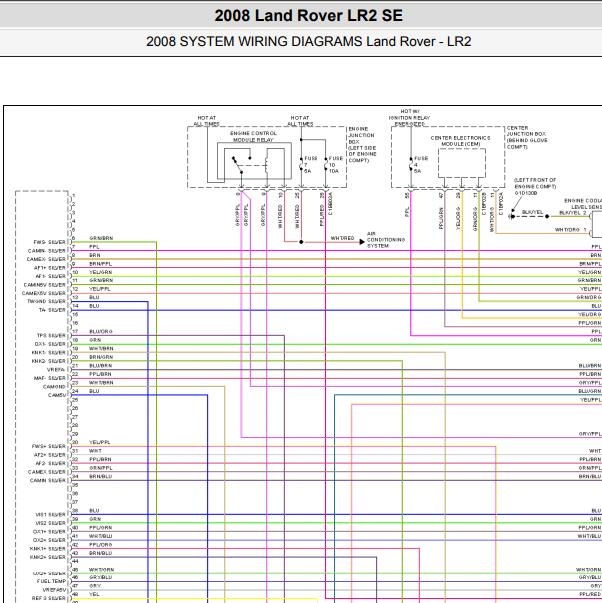Click the "KNK1- SILVER" pin label

point(49,353)
